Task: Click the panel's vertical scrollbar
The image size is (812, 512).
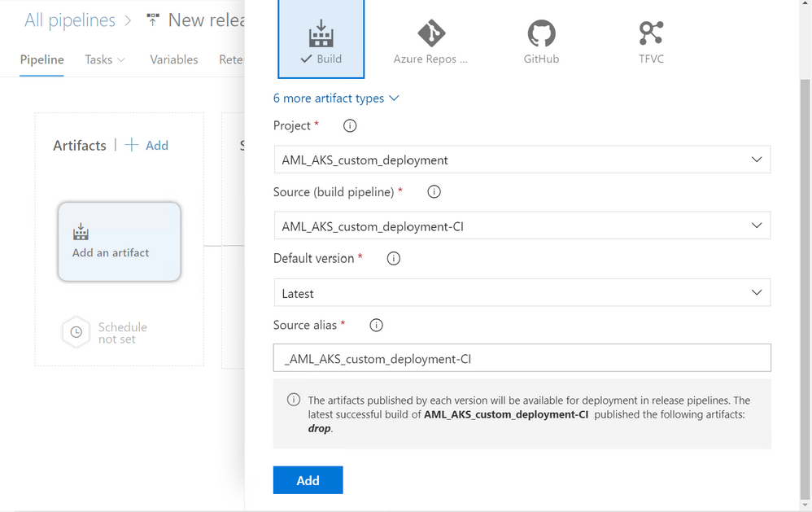Action: [x=805, y=291]
